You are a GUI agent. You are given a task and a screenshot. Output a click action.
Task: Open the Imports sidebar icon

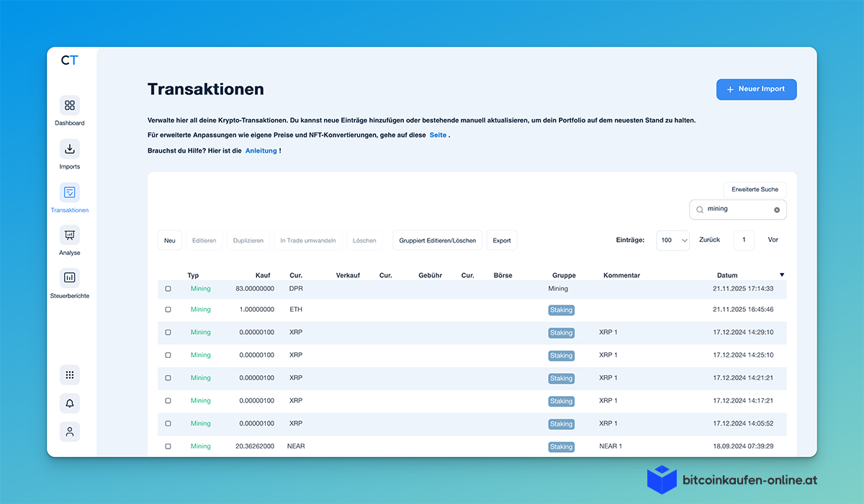[70, 149]
